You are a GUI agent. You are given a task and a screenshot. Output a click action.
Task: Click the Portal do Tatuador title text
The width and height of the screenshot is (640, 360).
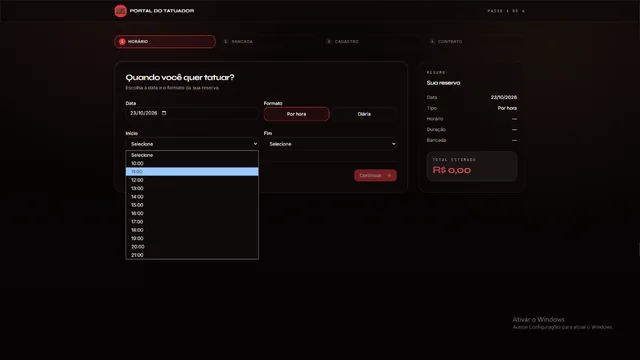[x=162, y=11]
